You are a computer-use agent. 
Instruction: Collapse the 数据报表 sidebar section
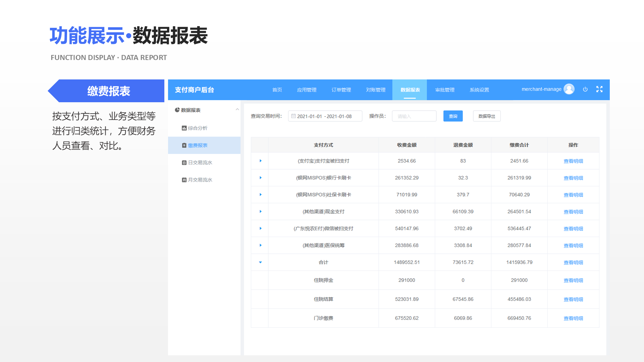point(237,109)
